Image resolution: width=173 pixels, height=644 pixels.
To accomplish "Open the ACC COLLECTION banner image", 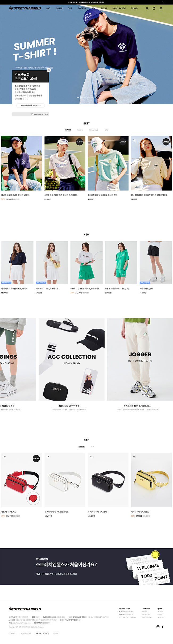I will [x=72, y=359].
